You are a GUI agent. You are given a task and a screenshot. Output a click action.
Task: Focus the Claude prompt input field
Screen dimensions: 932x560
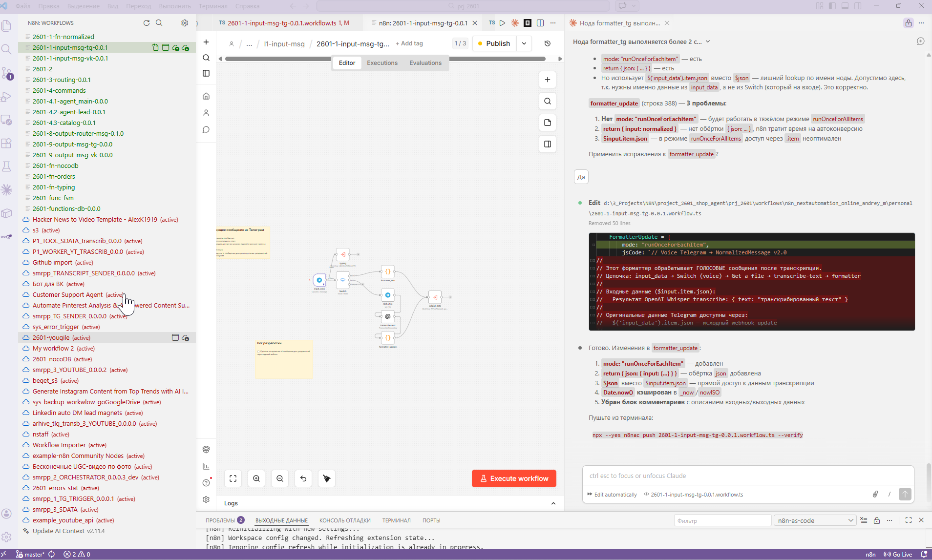(x=748, y=476)
